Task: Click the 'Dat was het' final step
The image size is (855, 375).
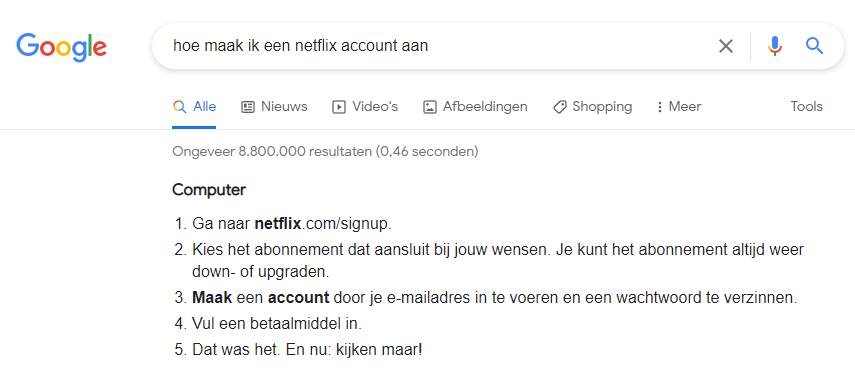Action: [x=307, y=349]
